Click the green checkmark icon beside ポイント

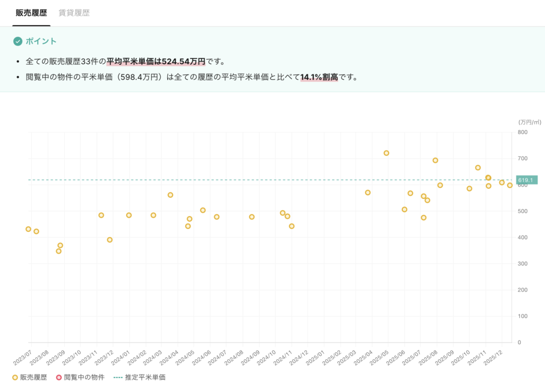tap(18, 41)
